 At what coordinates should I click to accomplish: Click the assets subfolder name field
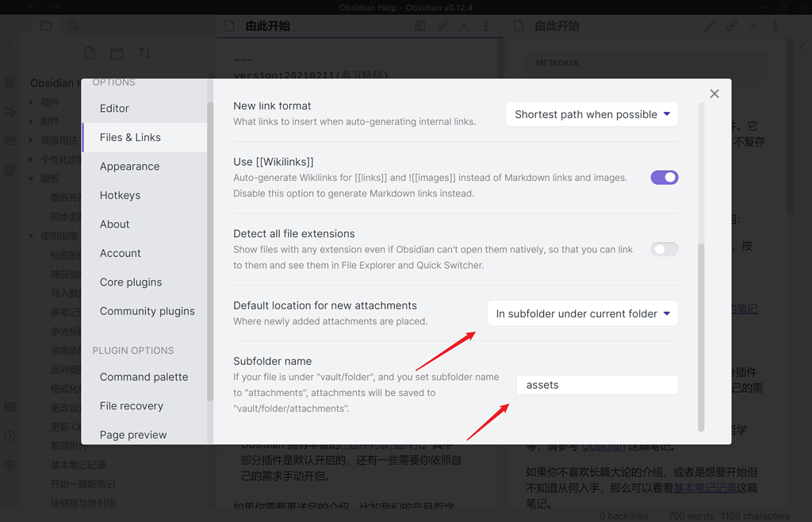[596, 385]
